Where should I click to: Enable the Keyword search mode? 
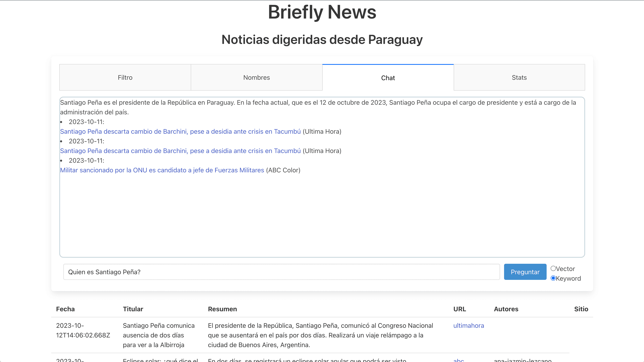(553, 278)
